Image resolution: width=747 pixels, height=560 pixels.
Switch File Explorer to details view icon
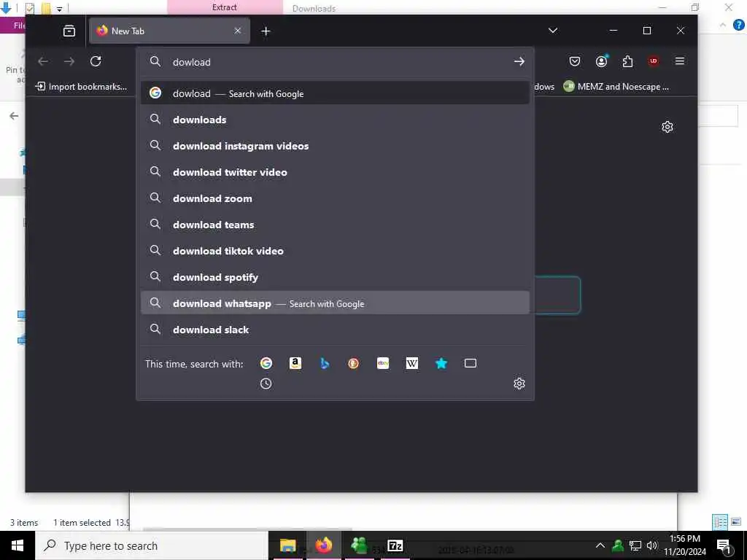pos(720,522)
